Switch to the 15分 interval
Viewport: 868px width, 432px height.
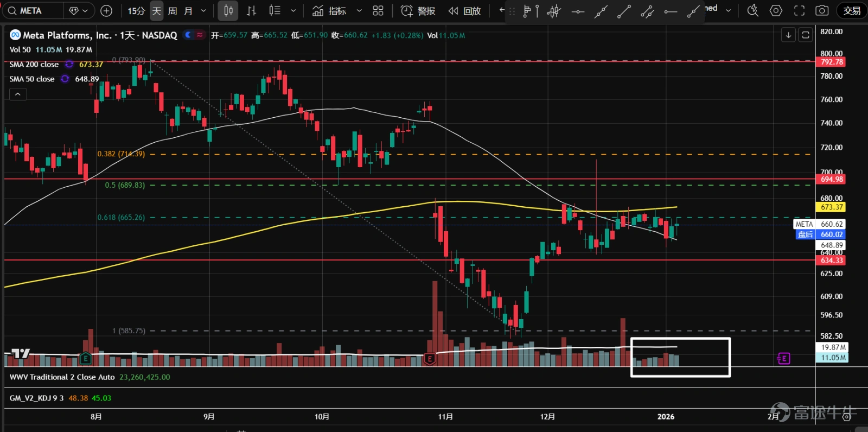(x=136, y=10)
